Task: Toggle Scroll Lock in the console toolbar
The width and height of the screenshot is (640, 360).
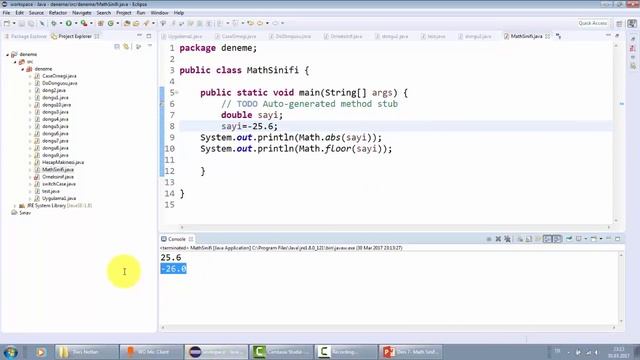Action: click(x=529, y=239)
